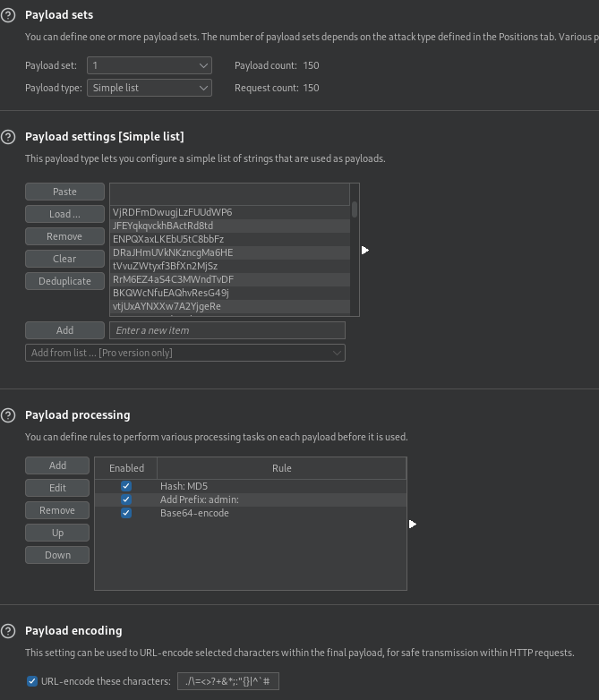Image resolution: width=599 pixels, height=700 pixels.
Task: Disable the Hash: MD5 rule
Action: tap(126, 486)
